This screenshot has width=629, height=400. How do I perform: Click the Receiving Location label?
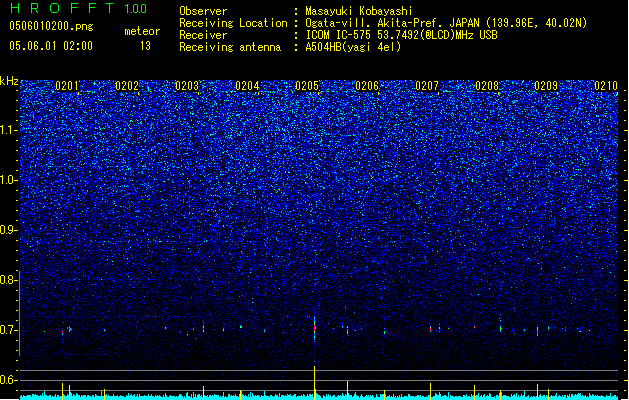tap(233, 23)
